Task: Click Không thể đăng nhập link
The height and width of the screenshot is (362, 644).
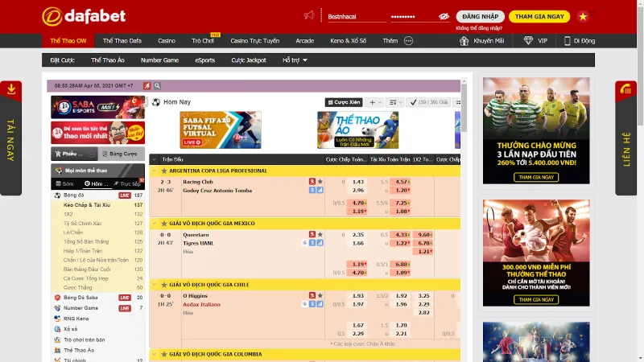Action: point(479,28)
